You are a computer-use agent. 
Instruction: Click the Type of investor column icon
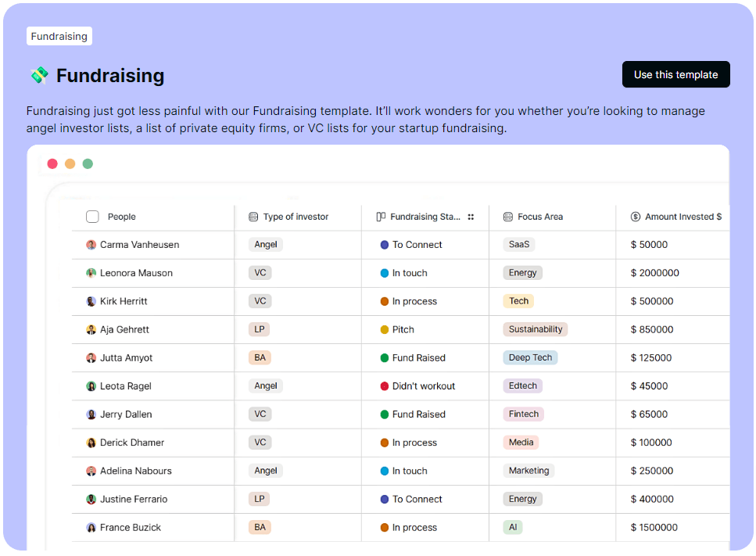(255, 217)
